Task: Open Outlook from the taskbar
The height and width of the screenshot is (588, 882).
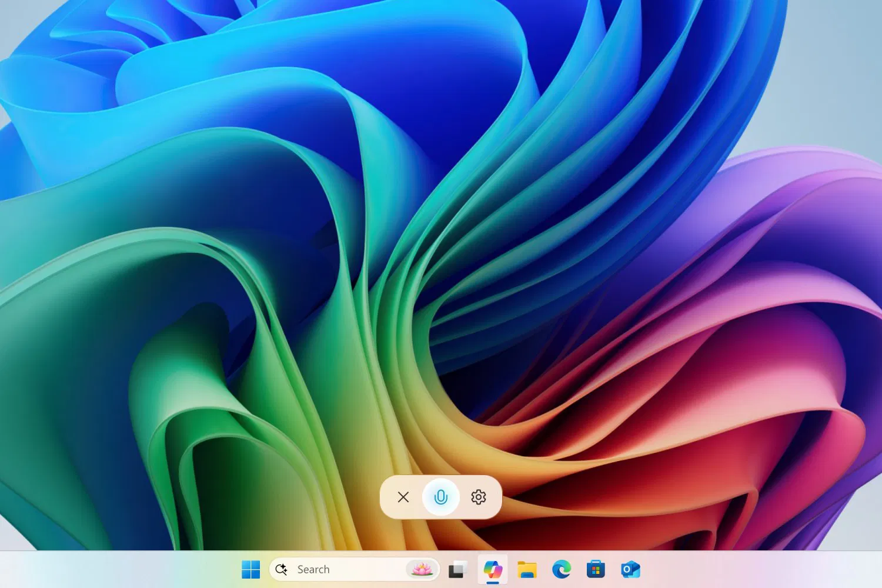Action: tap(630, 569)
